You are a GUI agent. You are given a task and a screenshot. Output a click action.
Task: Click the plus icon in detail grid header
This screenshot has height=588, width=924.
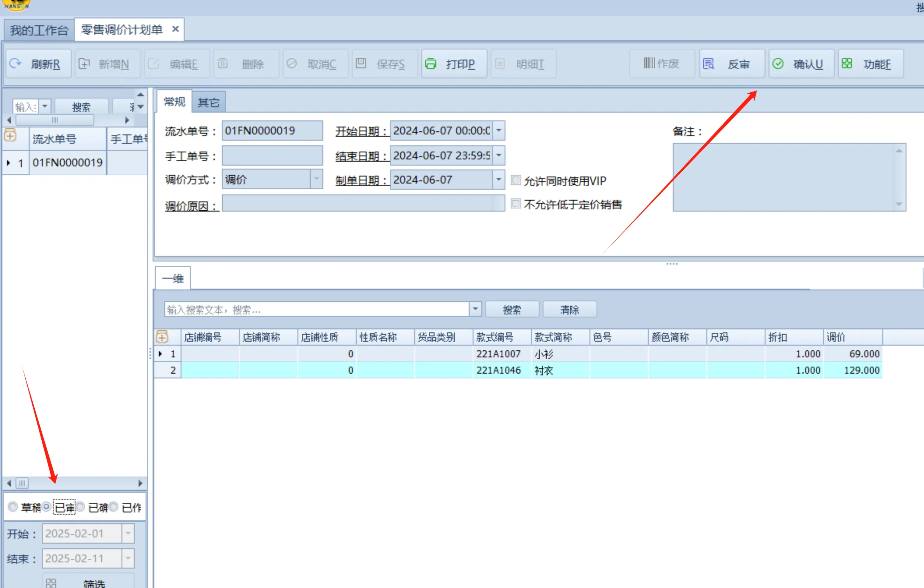coord(162,337)
